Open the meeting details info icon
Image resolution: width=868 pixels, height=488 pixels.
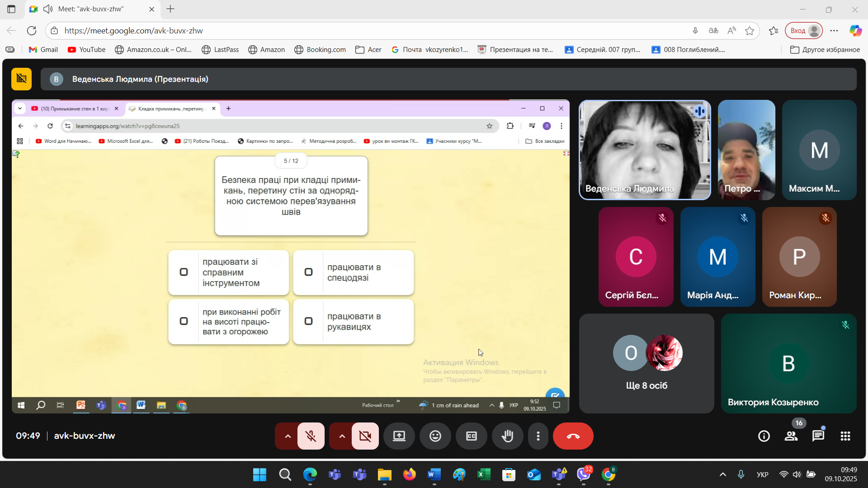(x=764, y=436)
